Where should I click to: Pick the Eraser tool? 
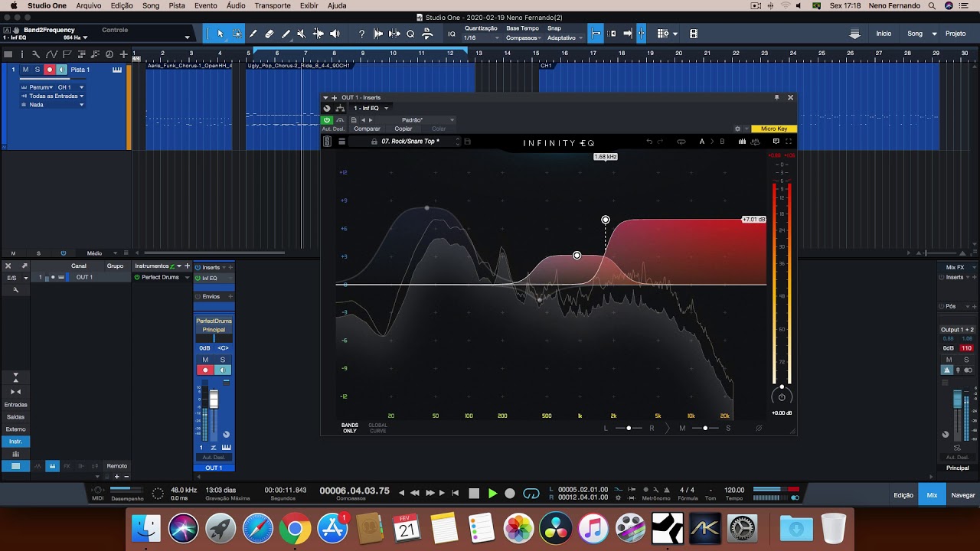click(269, 34)
